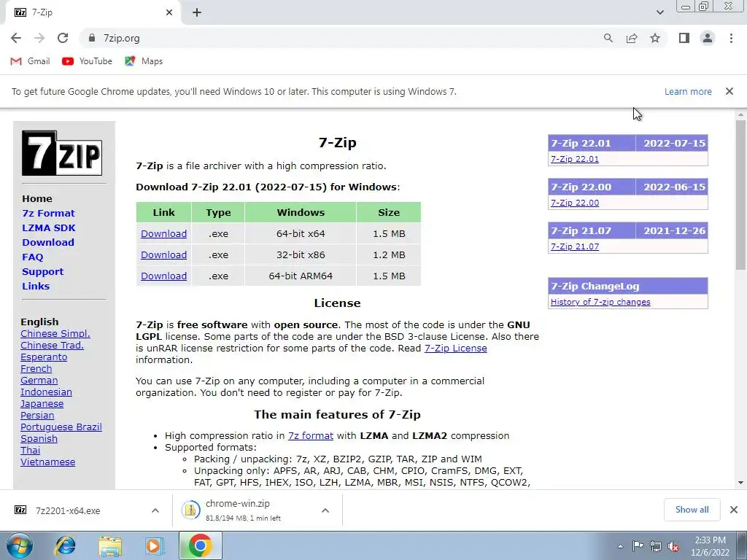Screen dimensions: 747x560
Task: Go back with the browser back arrow
Action: (x=16, y=38)
